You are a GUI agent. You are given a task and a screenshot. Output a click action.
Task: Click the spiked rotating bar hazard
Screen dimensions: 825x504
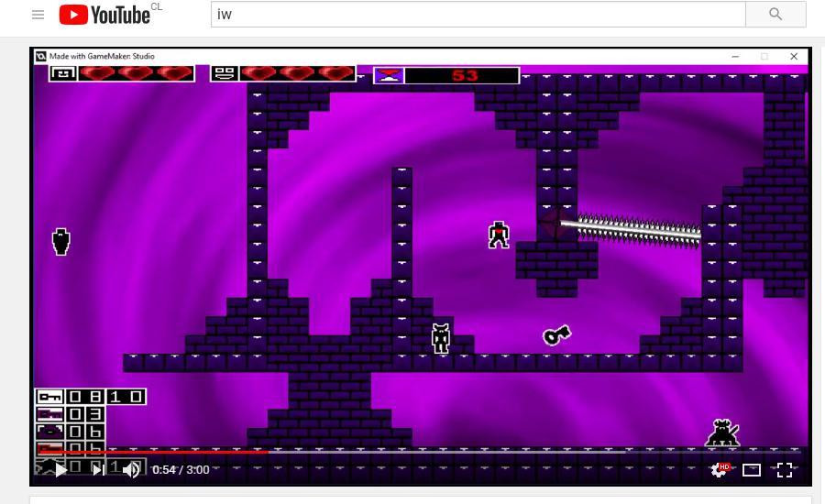pos(631,230)
